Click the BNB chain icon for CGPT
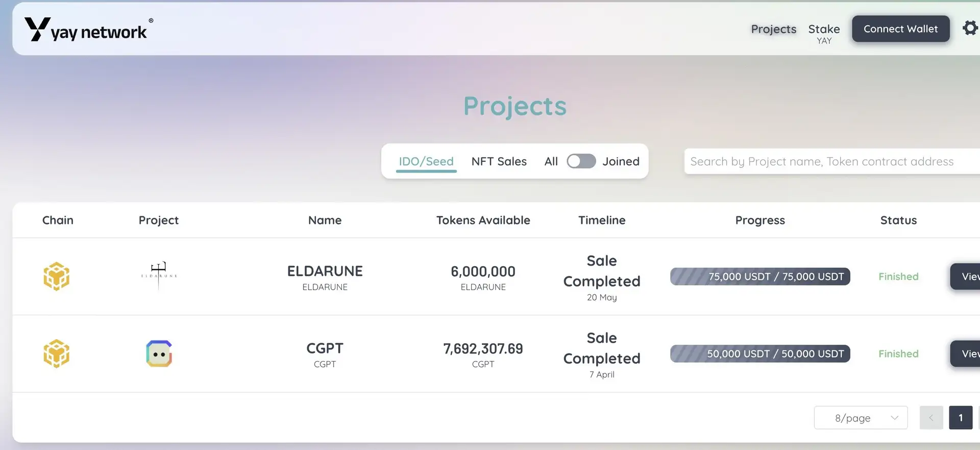The image size is (980, 450). click(x=56, y=353)
